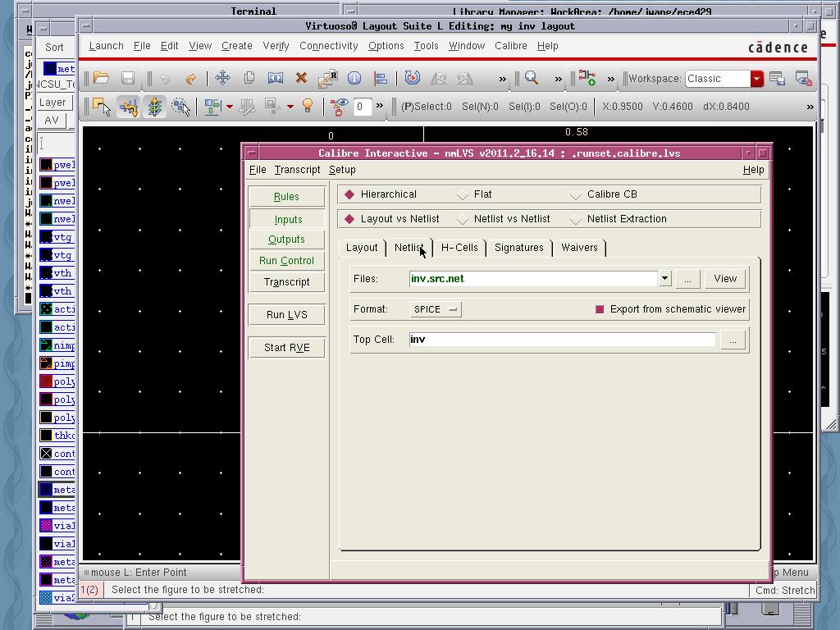Switch to the H-Cells tab

click(x=459, y=248)
